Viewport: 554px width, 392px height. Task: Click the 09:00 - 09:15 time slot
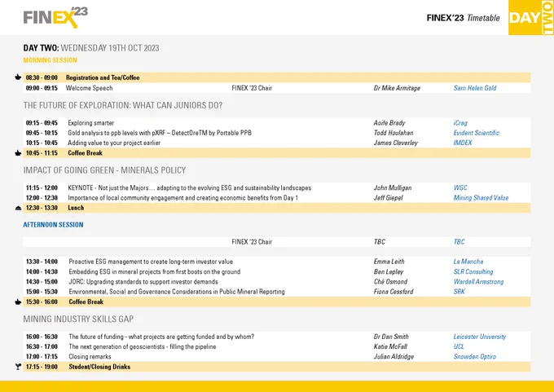tap(42, 88)
